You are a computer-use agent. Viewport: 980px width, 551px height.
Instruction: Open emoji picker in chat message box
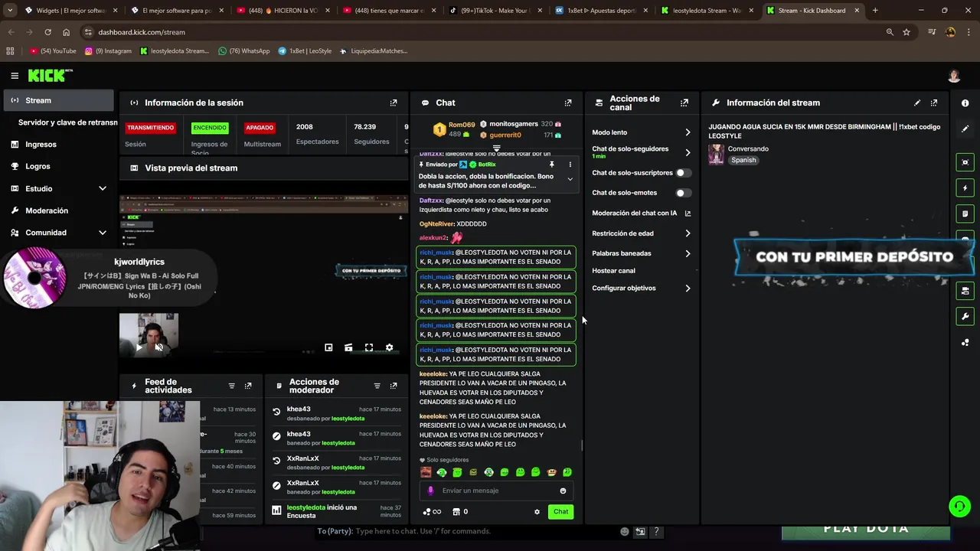(563, 491)
